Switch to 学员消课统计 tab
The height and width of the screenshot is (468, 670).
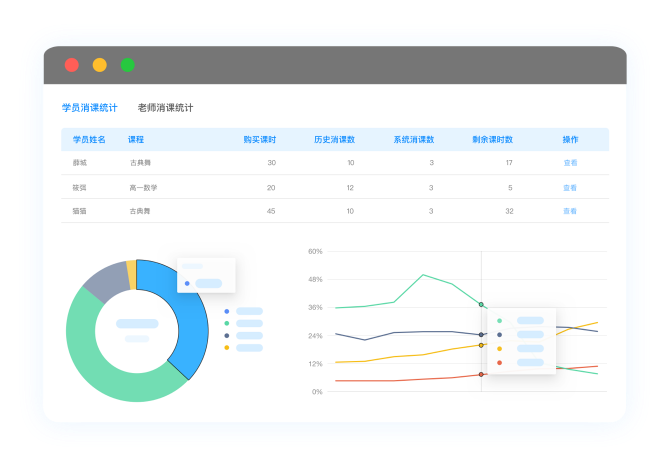click(89, 108)
